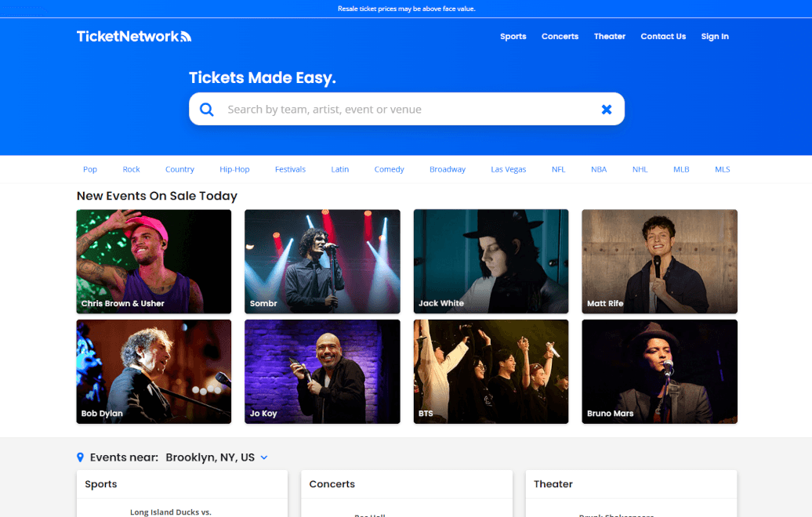Viewport: 812px width, 517px height.
Task: Select the Hip-Hop category link
Action: tap(234, 169)
